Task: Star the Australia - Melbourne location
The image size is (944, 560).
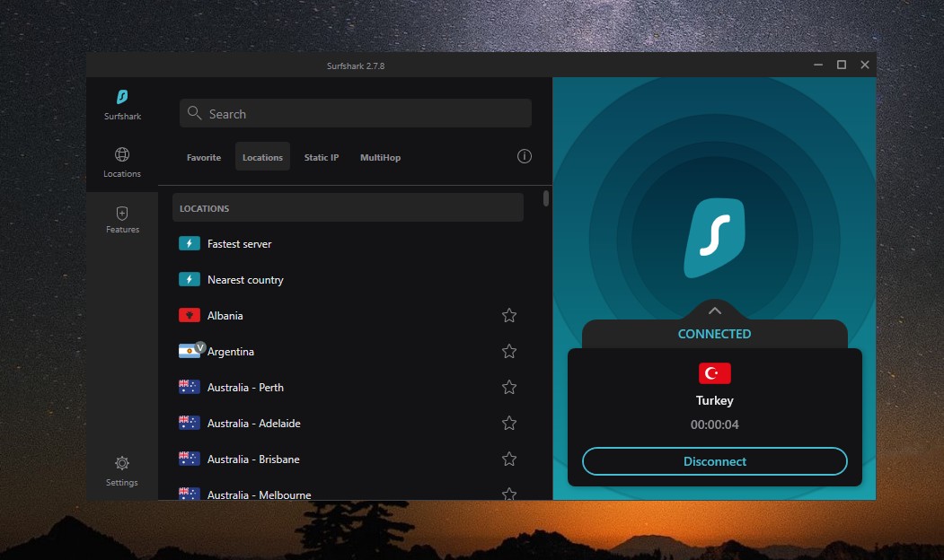Action: [x=509, y=494]
